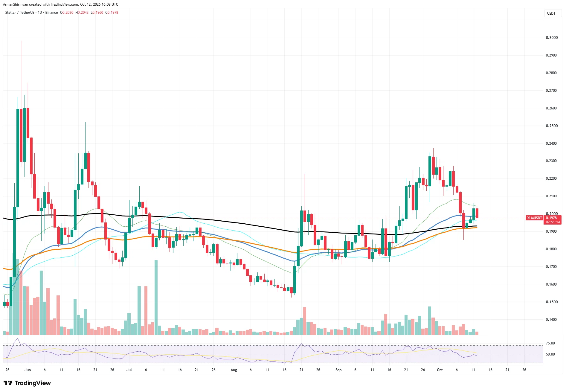The height and width of the screenshot is (392, 566).
Task: Click the 0.2600 price axis label
Action: click(x=552, y=108)
